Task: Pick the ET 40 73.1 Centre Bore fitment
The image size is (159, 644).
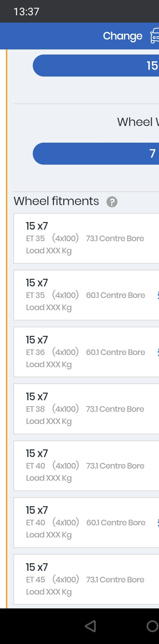Action: point(86,466)
